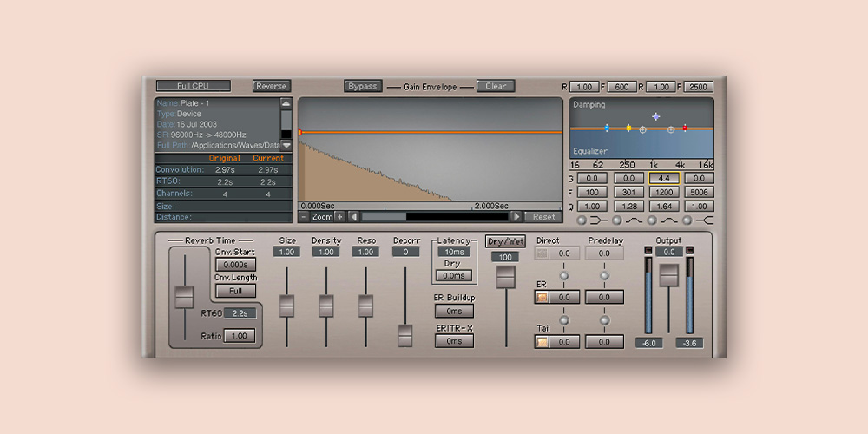Toggle the Dry/Wet mode button
This screenshot has height=434, width=868.
point(505,241)
